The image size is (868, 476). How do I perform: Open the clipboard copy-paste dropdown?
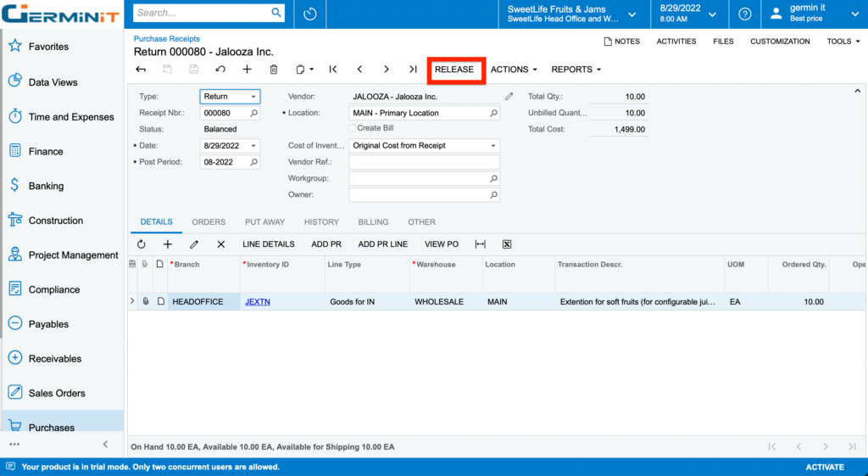[x=304, y=70]
